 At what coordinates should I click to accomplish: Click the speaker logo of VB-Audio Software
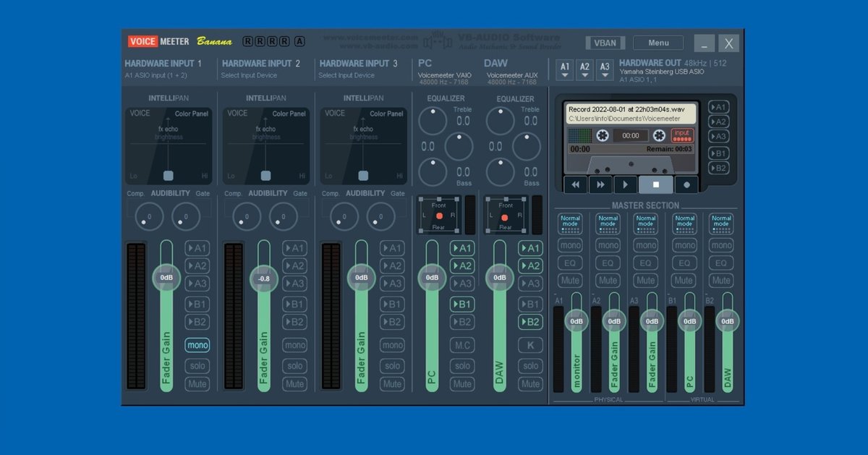tap(438, 41)
